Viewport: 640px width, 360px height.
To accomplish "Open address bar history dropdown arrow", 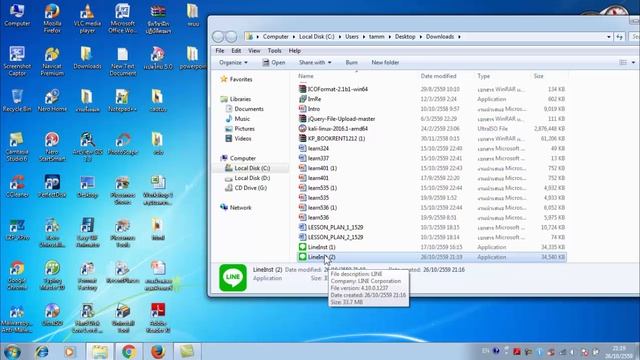I will point(609,37).
